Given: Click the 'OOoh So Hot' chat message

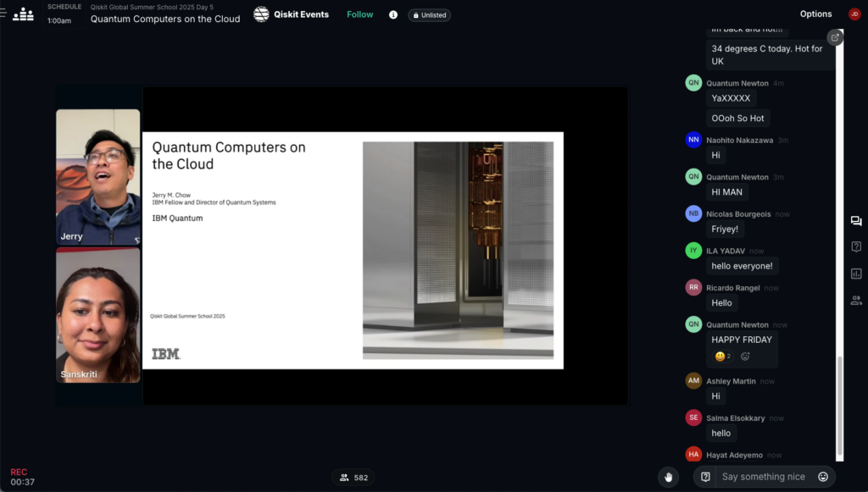Looking at the screenshot, I should point(737,119).
